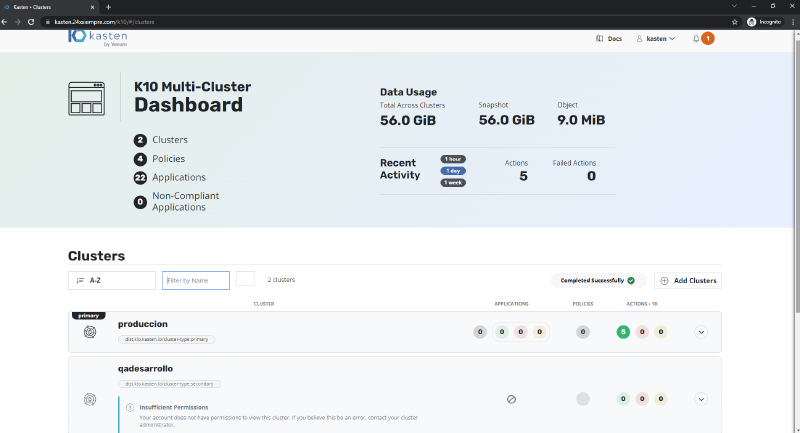800x433 pixels.
Task: Open the Docs link
Action: 609,39
